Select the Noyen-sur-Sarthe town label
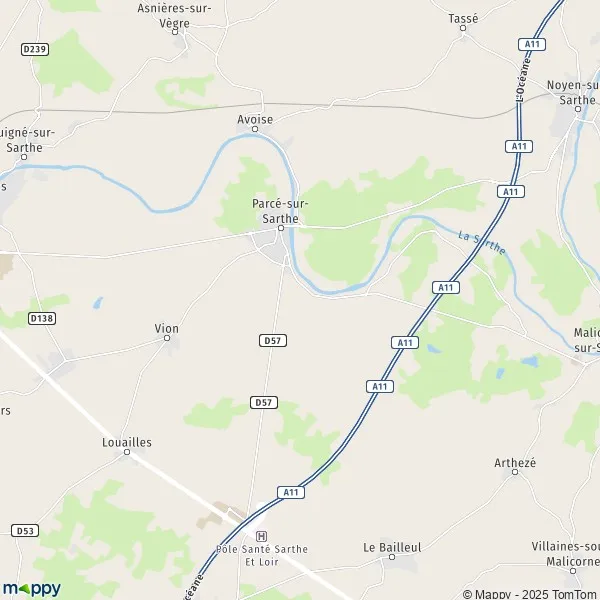The image size is (600, 600). 573,93
